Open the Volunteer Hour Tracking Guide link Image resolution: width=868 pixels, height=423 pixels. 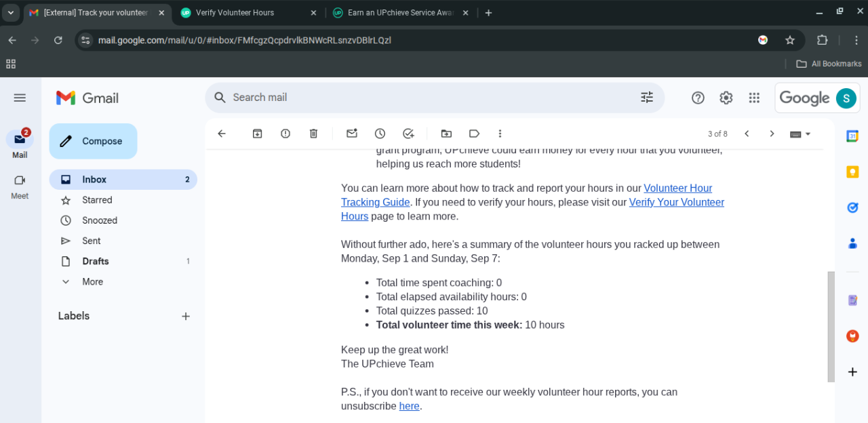coord(677,188)
